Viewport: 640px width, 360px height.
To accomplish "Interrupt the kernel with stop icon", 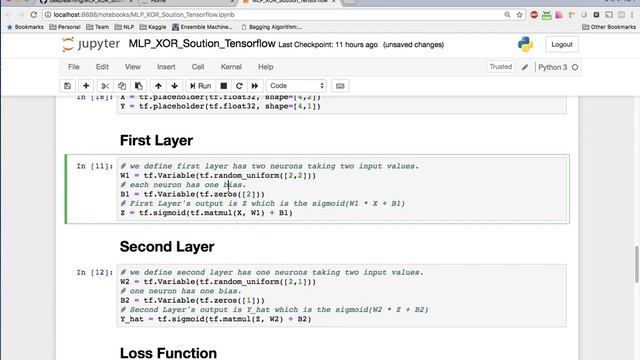I will (224, 86).
